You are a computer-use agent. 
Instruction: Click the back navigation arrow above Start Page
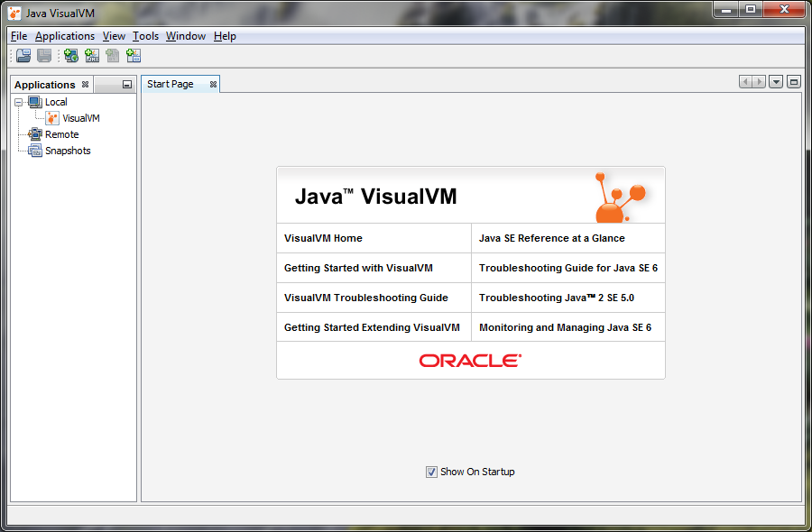(745, 81)
